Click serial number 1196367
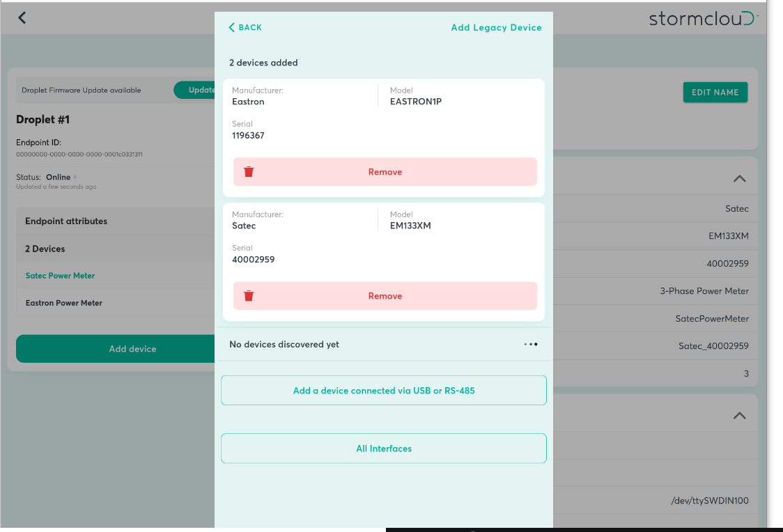 [x=248, y=135]
